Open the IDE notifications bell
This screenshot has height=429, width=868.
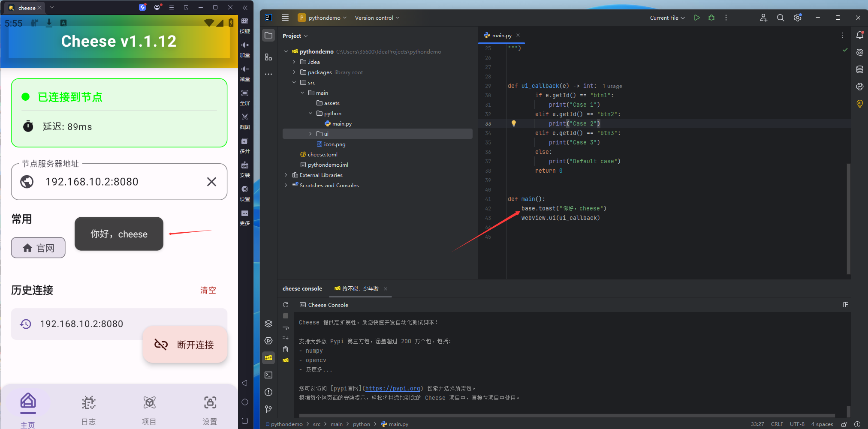[860, 35]
